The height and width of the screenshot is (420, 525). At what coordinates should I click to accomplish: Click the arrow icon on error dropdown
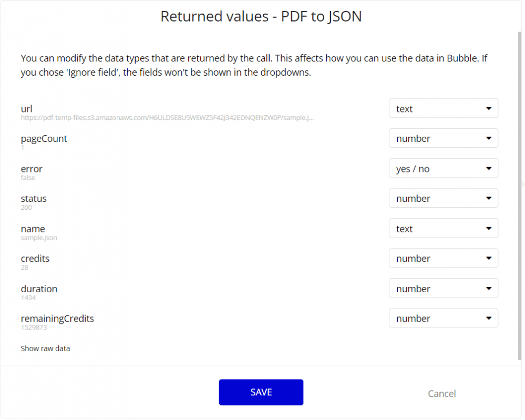[489, 169]
